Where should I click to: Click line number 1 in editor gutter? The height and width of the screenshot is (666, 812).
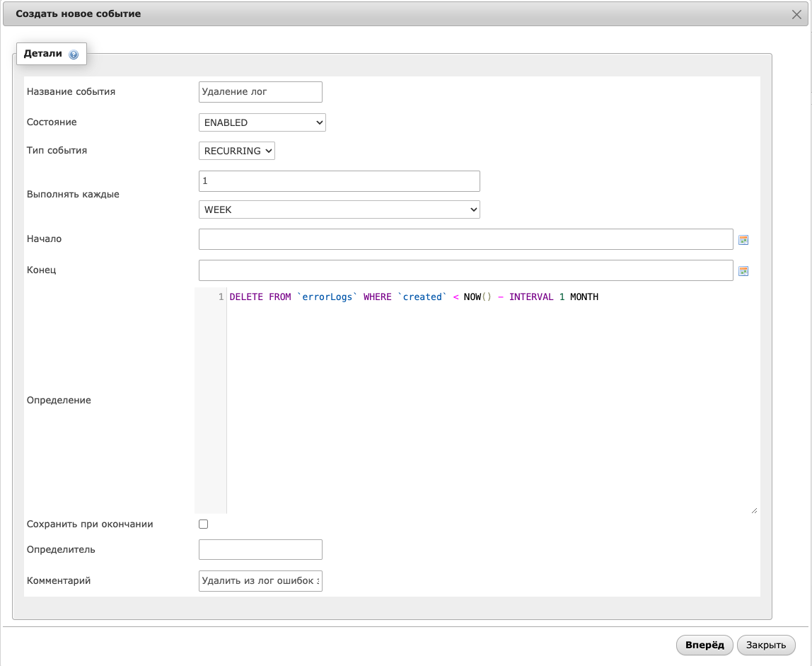click(x=221, y=297)
